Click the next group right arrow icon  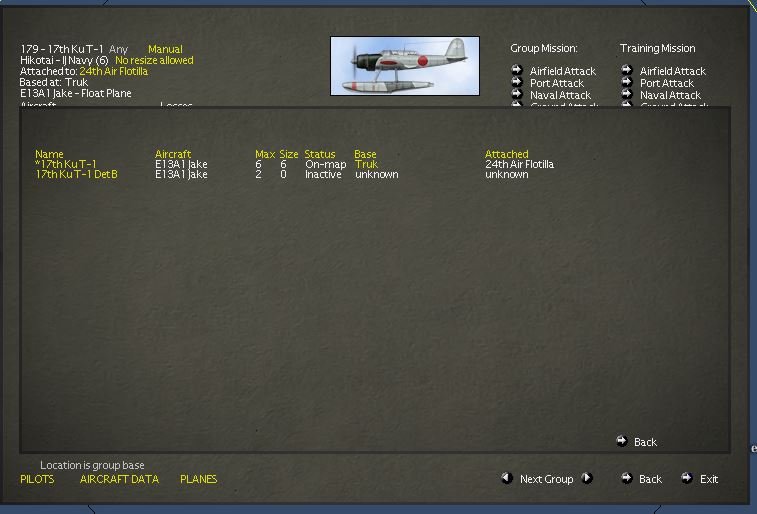[587, 478]
